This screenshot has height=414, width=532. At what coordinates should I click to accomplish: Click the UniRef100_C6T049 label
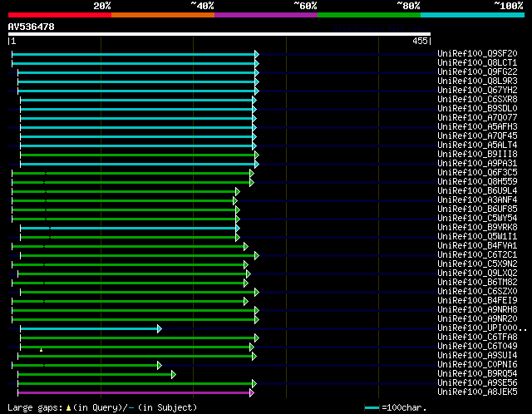(477, 346)
